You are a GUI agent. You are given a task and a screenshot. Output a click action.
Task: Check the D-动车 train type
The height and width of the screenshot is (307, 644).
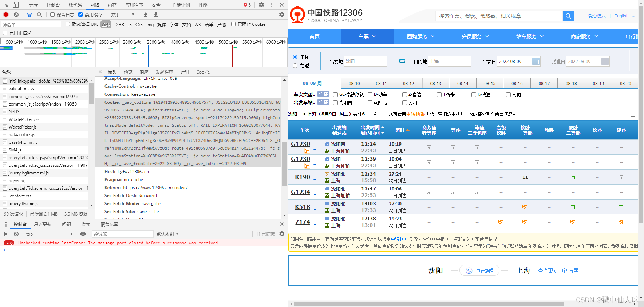click(370, 94)
